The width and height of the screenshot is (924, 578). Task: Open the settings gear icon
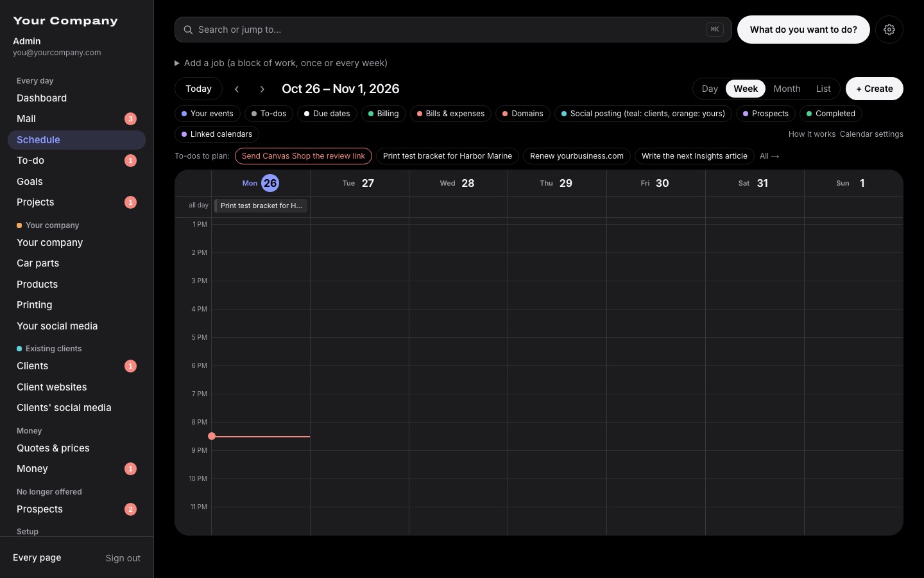[x=889, y=30]
